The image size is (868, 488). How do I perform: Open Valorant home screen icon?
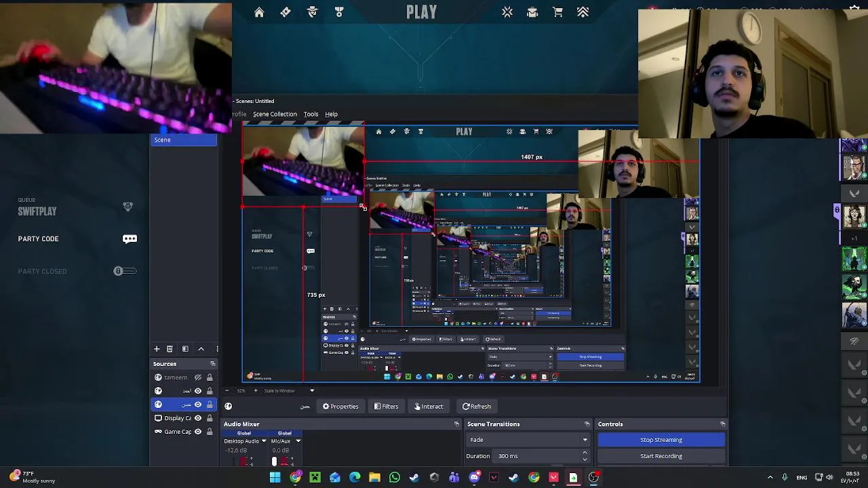click(x=259, y=12)
